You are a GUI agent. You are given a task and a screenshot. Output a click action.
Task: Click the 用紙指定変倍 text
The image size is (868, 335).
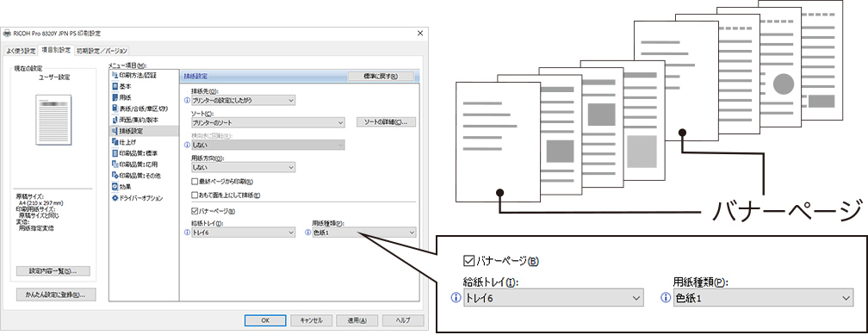pos(36,227)
